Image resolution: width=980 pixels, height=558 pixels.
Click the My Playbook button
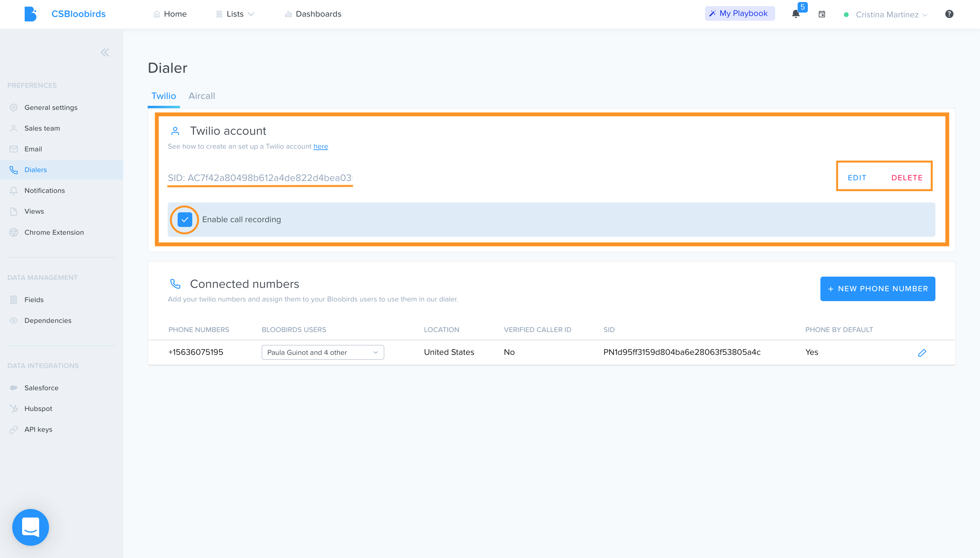tap(739, 13)
